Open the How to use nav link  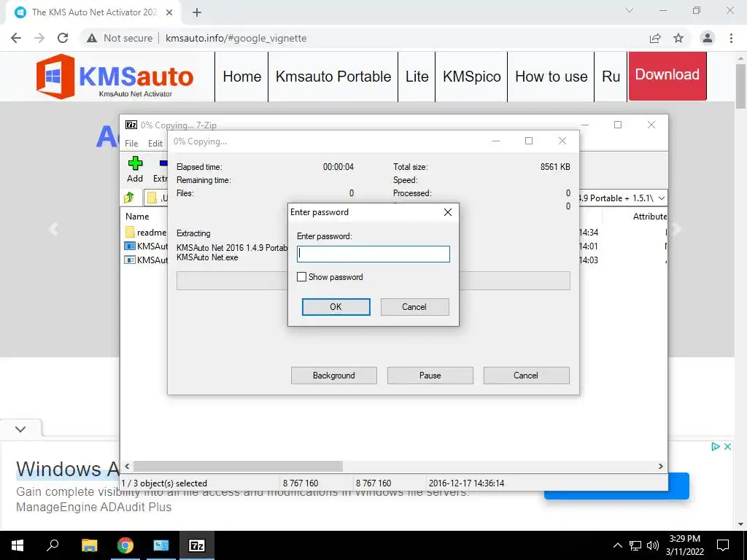point(551,77)
